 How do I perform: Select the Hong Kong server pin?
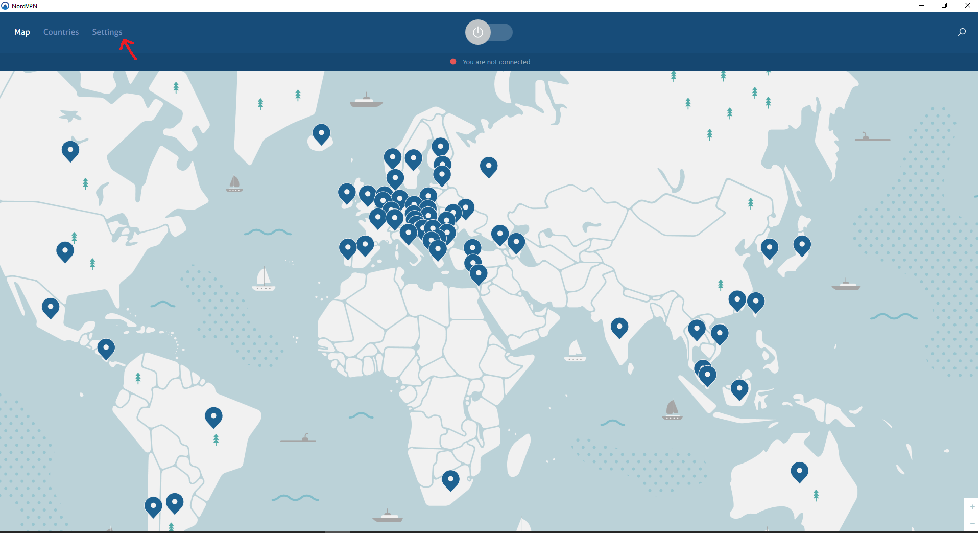click(737, 301)
